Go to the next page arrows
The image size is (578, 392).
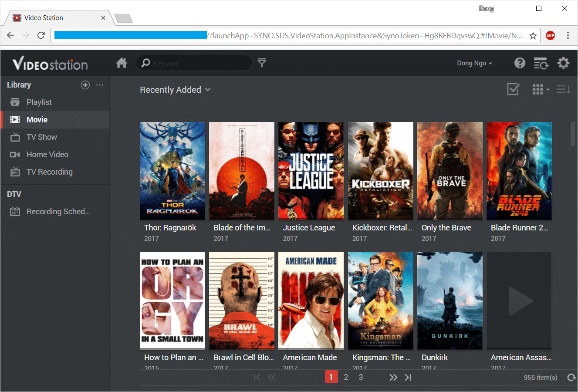pos(393,377)
